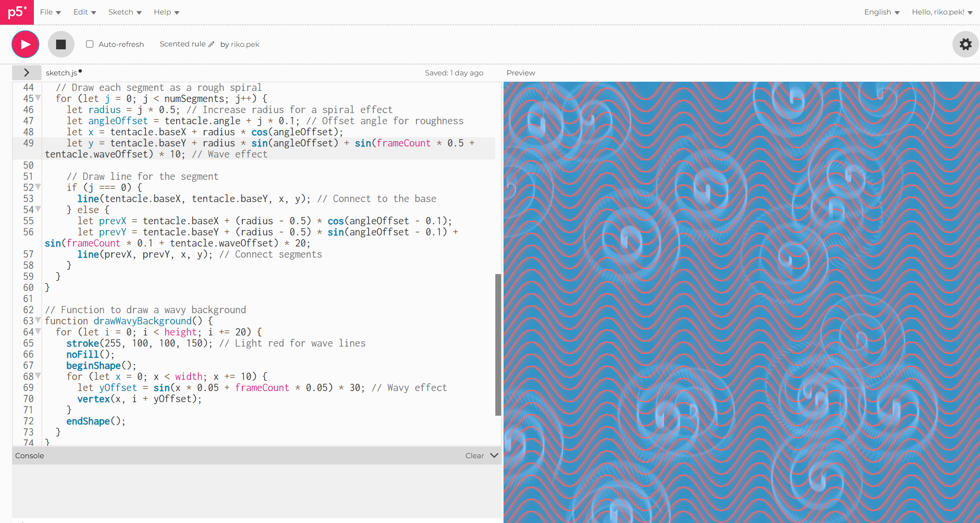This screenshot has width=980, height=523.
Task: Clear the console output
Action: click(x=475, y=456)
